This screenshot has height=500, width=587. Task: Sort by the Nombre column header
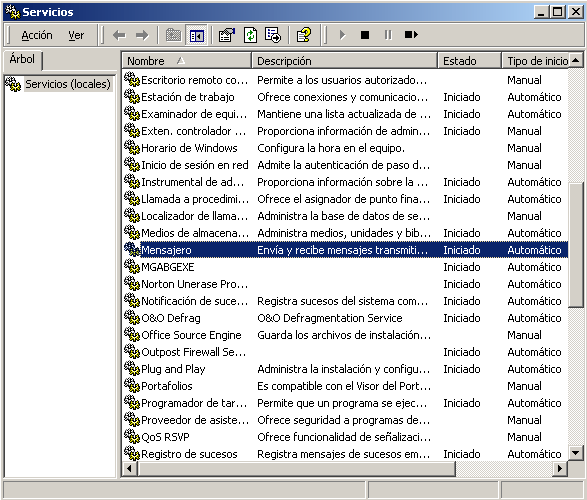186,61
